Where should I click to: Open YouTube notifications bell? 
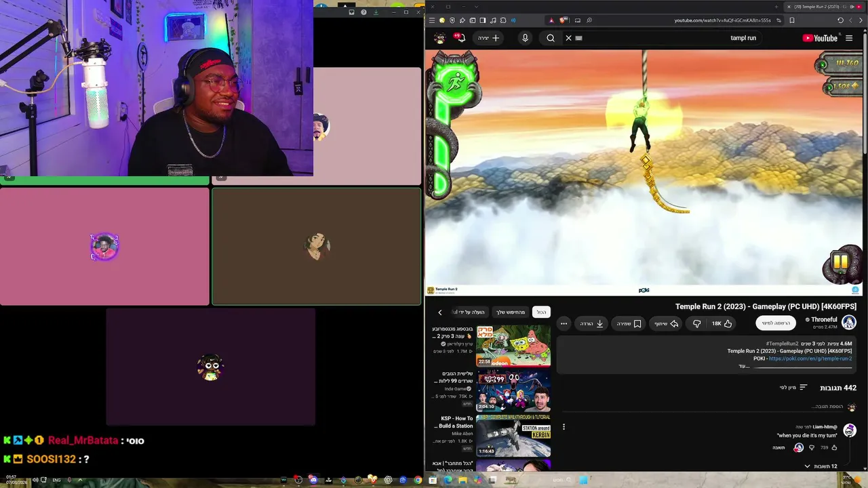[460, 38]
